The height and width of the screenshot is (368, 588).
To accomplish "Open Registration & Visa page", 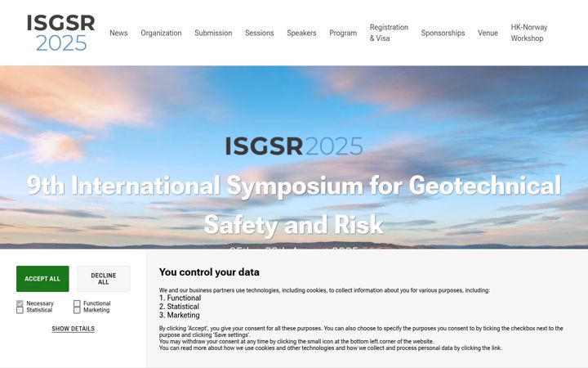I will (x=389, y=33).
